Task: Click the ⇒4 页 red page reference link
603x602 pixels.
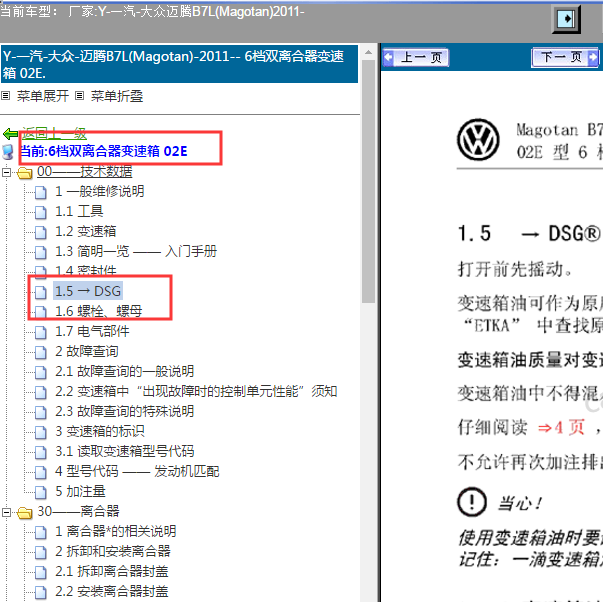Action: (562, 427)
